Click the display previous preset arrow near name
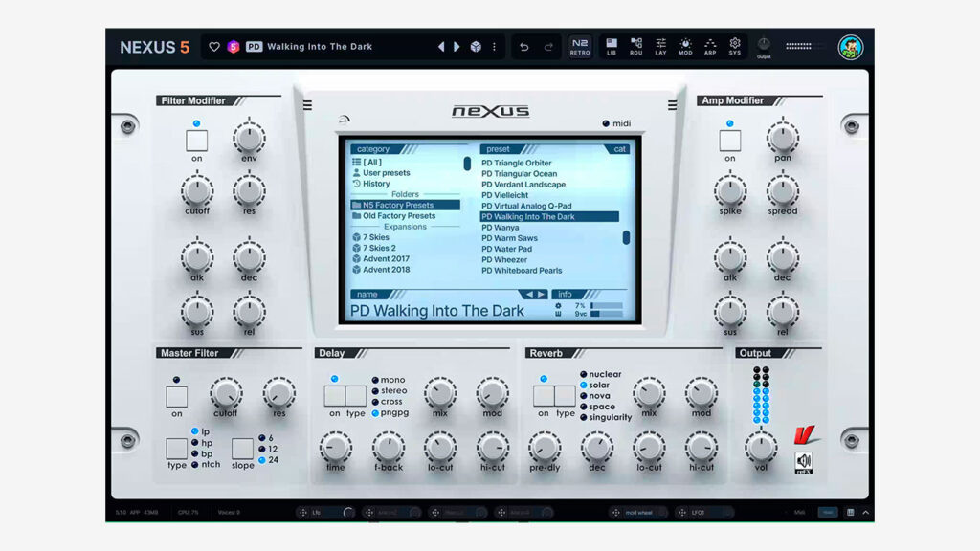Viewport: 980px width, 551px height. pyautogui.click(x=529, y=295)
